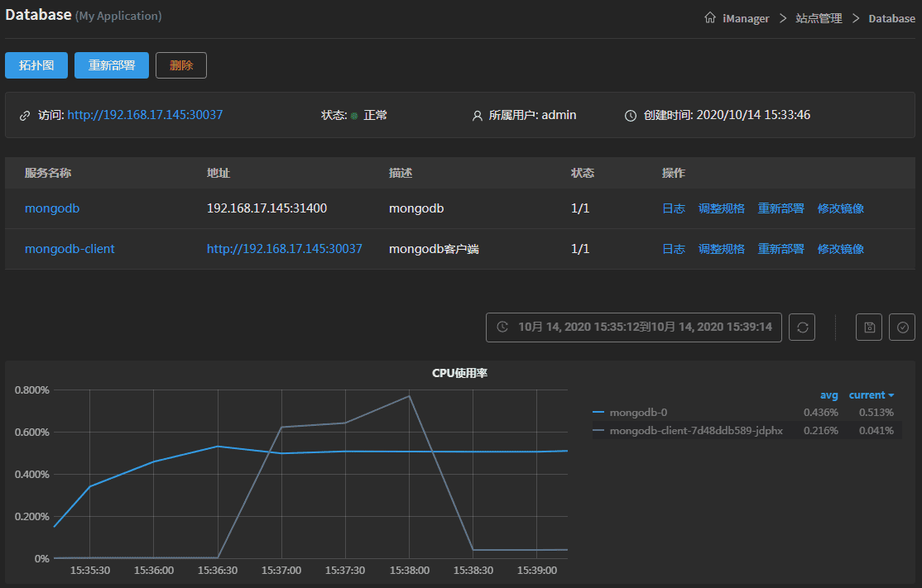Click the clock icon beside 创建时间
Image resolution: width=922 pixels, height=588 pixels.
pyautogui.click(x=631, y=116)
